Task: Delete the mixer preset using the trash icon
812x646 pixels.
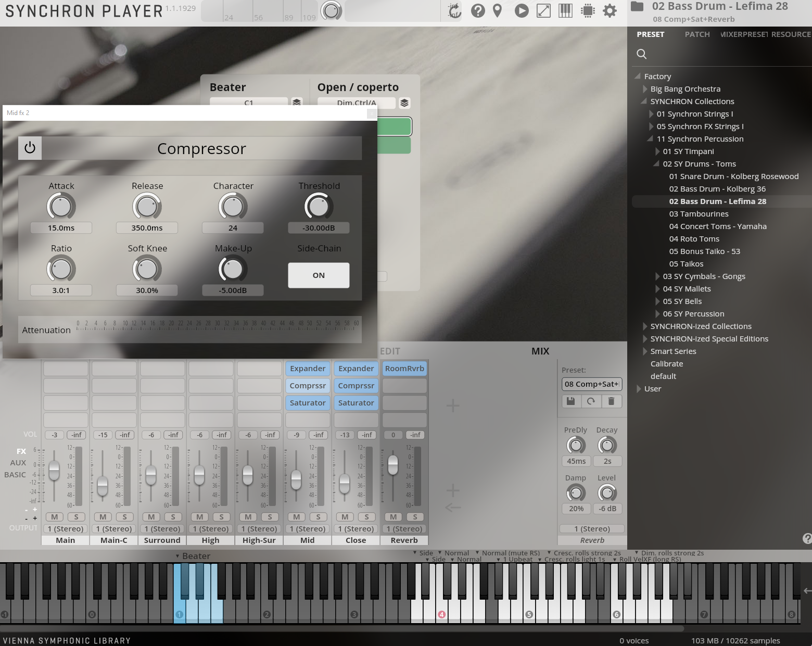Action: 612,401
